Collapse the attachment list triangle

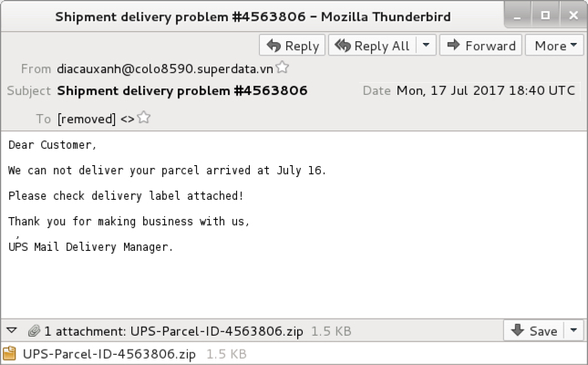coord(12,330)
